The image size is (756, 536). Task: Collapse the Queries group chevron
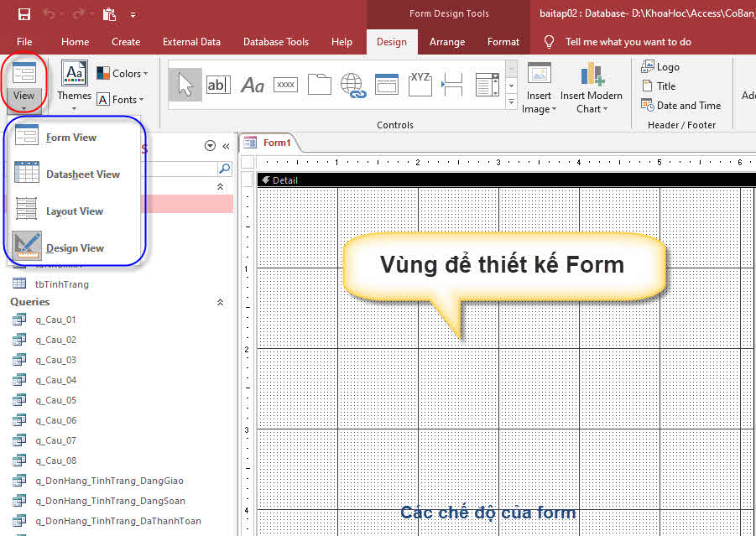pos(221,302)
